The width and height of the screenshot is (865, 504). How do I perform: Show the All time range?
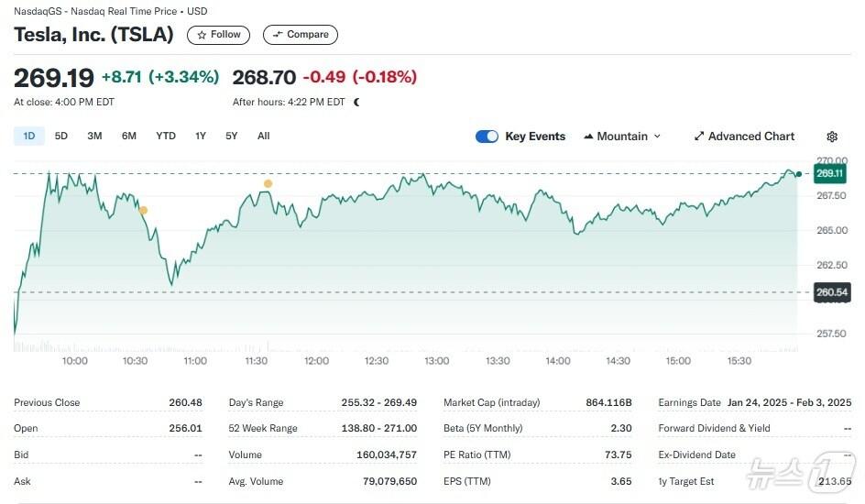pyautogui.click(x=264, y=137)
